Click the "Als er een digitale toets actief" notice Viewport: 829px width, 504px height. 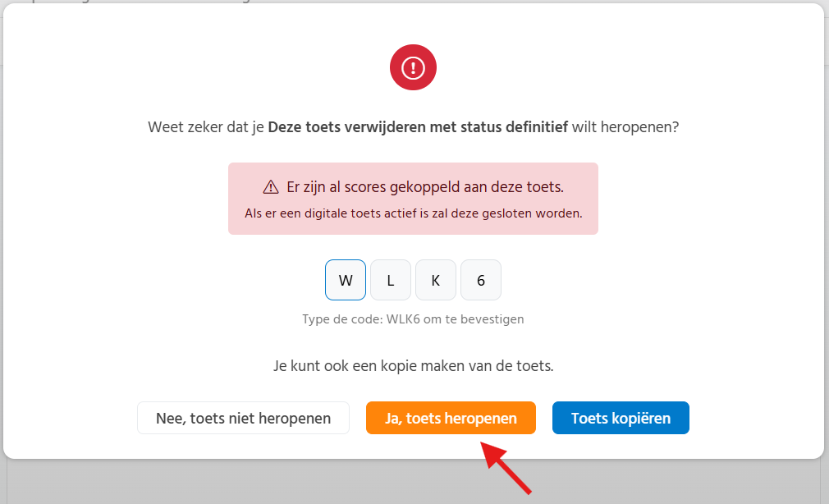click(413, 213)
